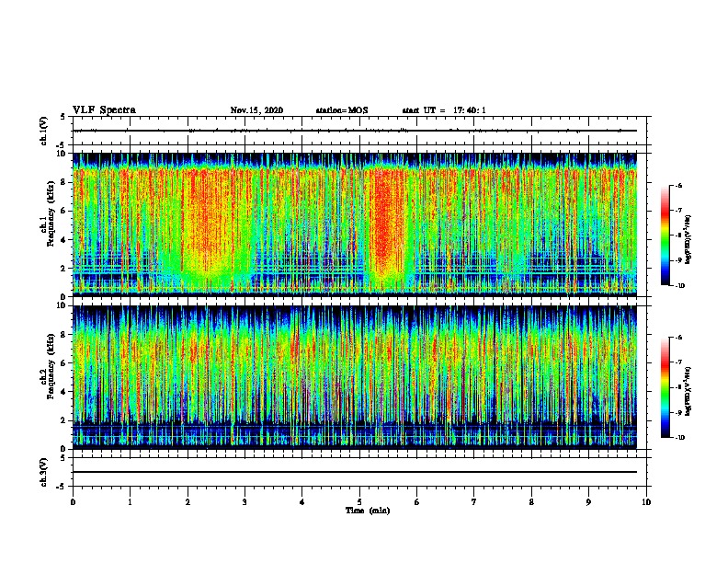Click the ch.1 frequency axis "2" kHz tick label

coord(63,269)
